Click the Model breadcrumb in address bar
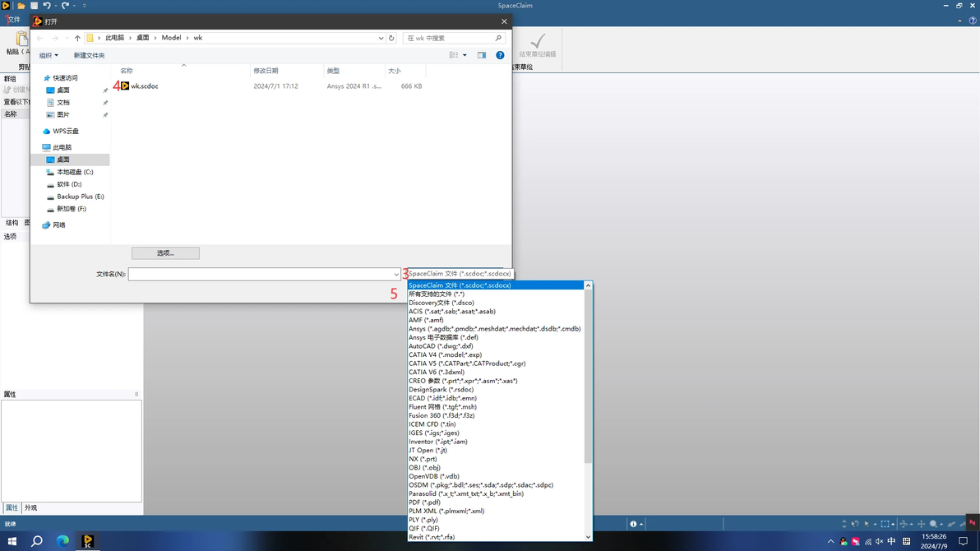This screenshot has width=980, height=551. (x=171, y=38)
